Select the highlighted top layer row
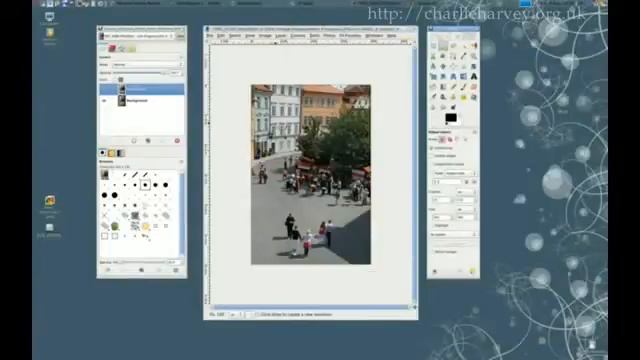The height and width of the screenshot is (360, 640). pos(142,89)
